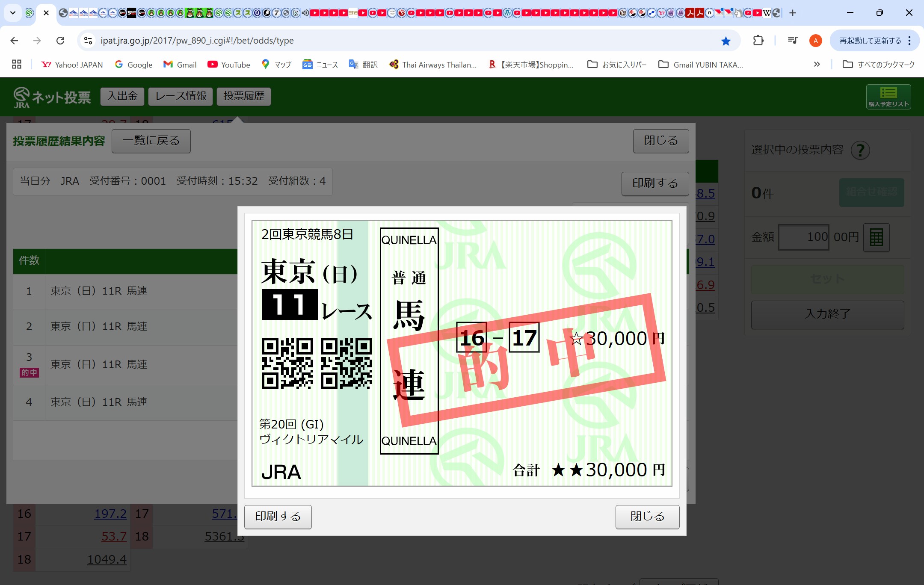Open ニュース bookmark

320,65
